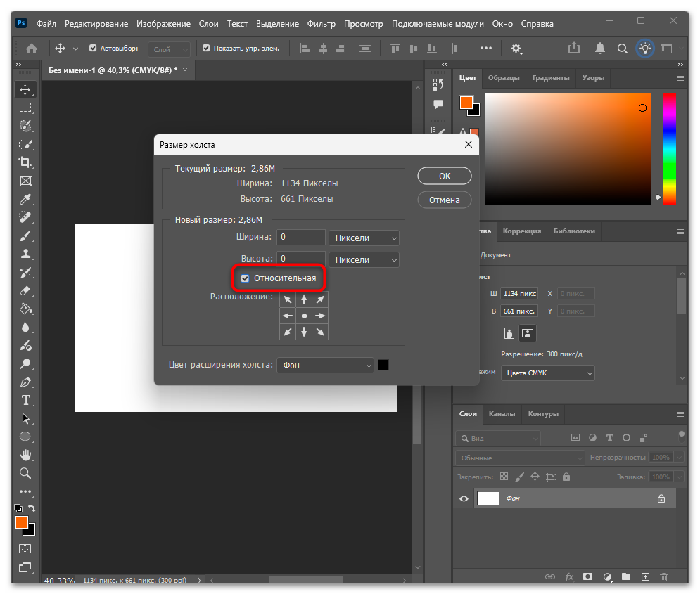Click Отмена in canvas dialog
The height and width of the screenshot is (594, 700).
tap(444, 200)
